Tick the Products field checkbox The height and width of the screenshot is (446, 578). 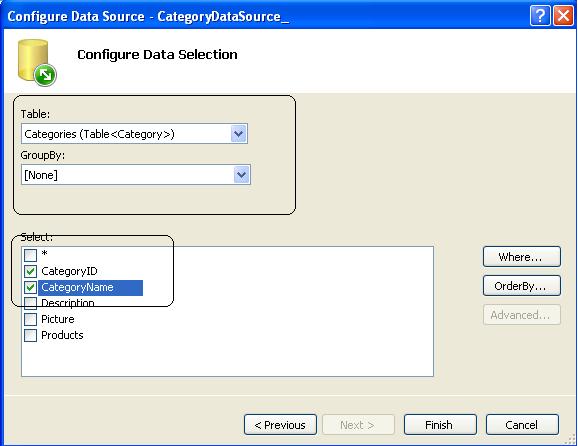[31, 335]
